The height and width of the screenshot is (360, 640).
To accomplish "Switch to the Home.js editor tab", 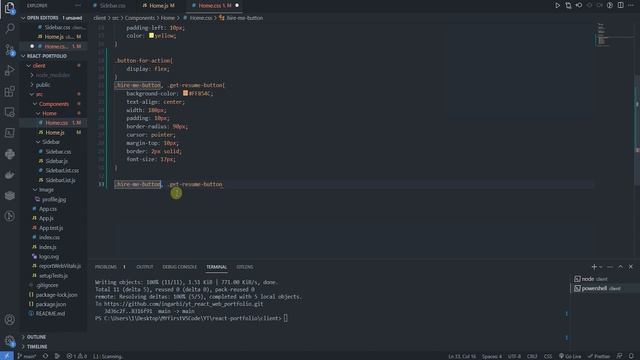I will [161, 6].
